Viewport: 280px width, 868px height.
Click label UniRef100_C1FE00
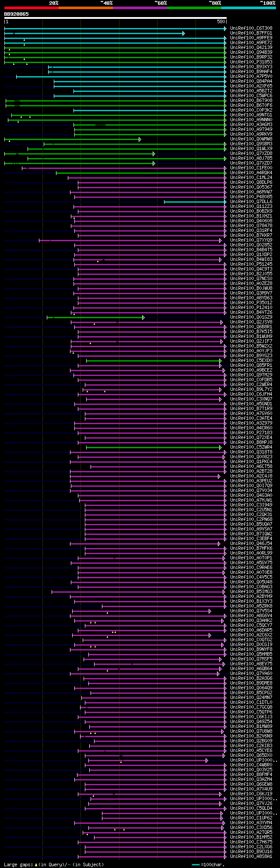[x=251, y=168]
